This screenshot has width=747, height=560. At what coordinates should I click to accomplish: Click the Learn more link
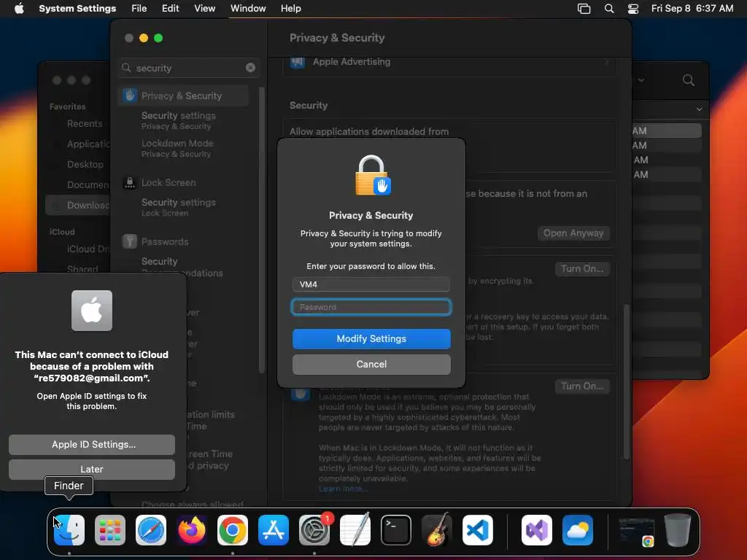pos(343,489)
